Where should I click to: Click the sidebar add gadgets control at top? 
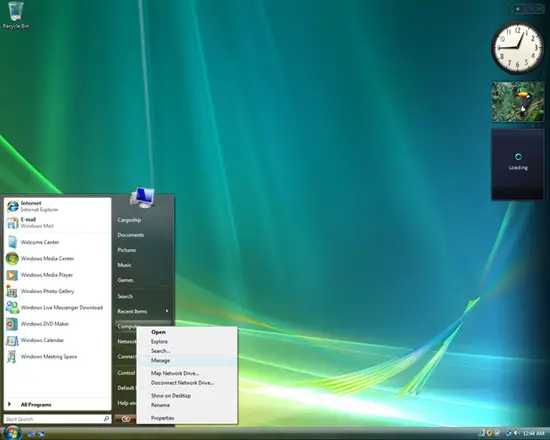coord(518,9)
